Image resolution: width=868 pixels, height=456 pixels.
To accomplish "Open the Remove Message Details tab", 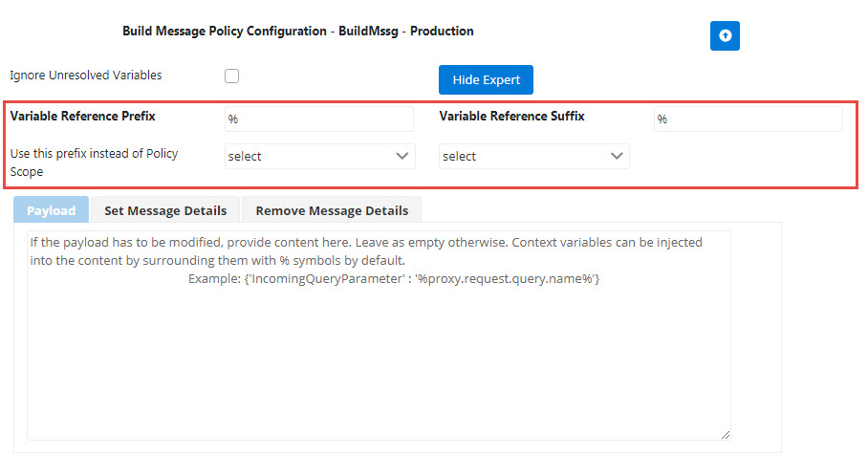I will coord(332,210).
